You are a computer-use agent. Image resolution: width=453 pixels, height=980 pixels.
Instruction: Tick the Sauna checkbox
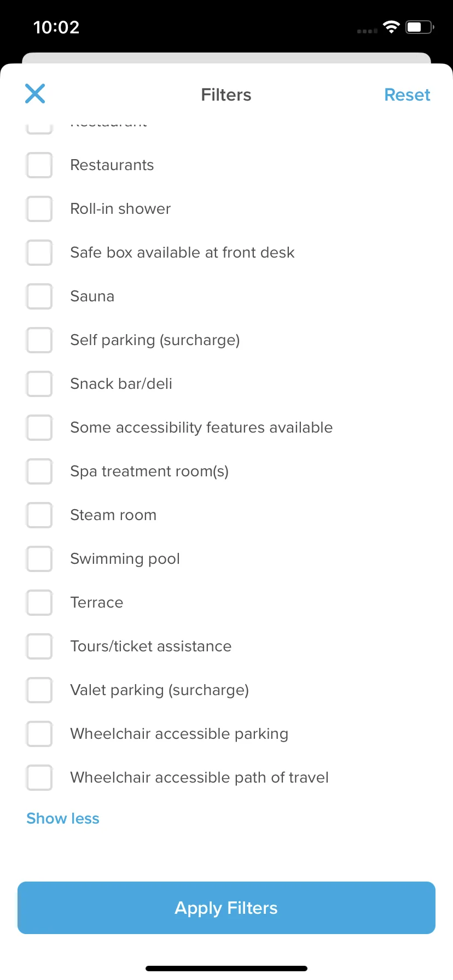[x=39, y=296]
